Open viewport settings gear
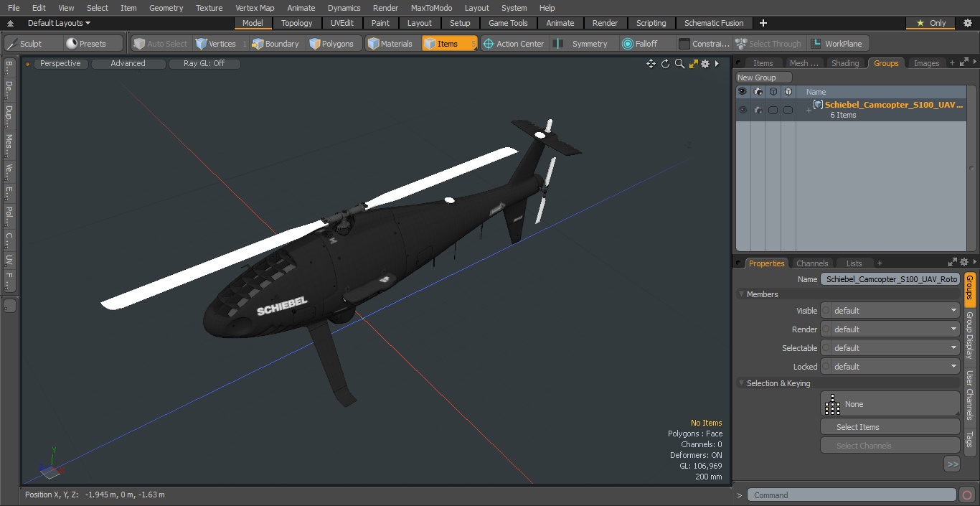This screenshot has width=980, height=506. [705, 64]
